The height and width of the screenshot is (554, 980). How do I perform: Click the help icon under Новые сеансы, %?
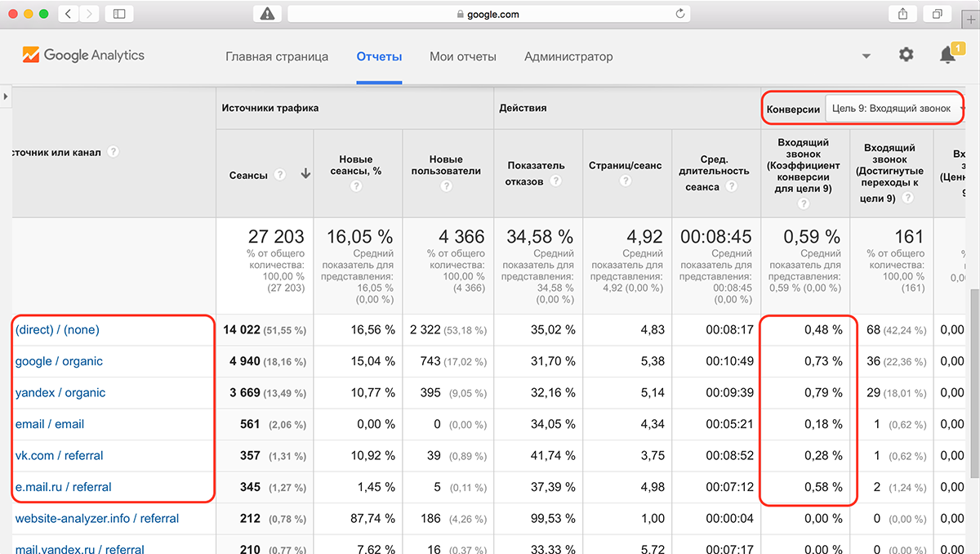(356, 186)
